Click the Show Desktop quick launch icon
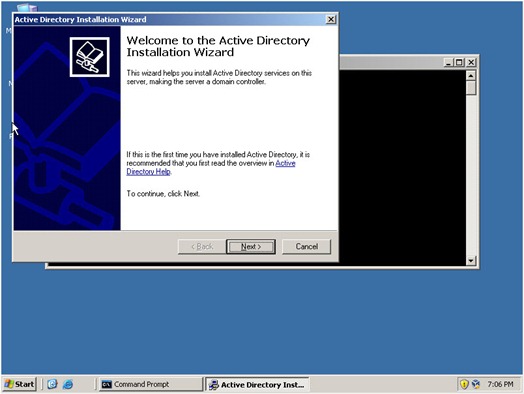This screenshot has width=524, height=394. tap(52, 384)
